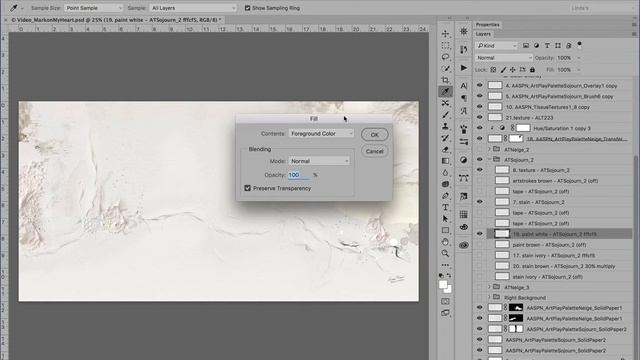This screenshot has height=360, width=640.
Task: Open the Properties panel menu
Action: (634, 24)
